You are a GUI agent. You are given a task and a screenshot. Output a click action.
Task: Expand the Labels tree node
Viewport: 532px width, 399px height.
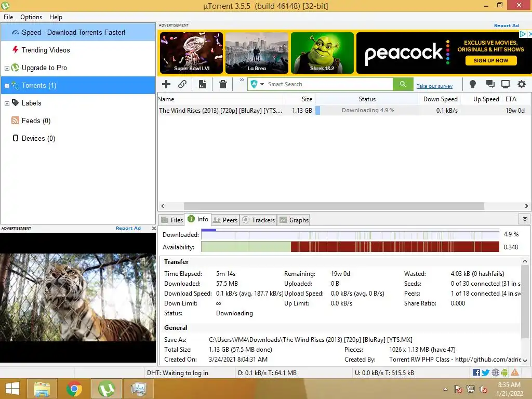tap(7, 103)
